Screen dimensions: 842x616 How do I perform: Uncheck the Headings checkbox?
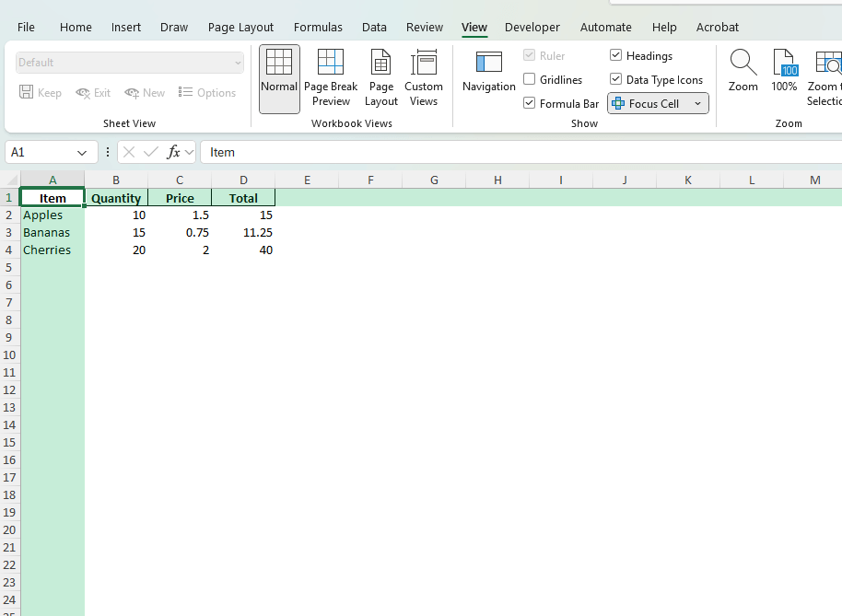click(x=615, y=55)
